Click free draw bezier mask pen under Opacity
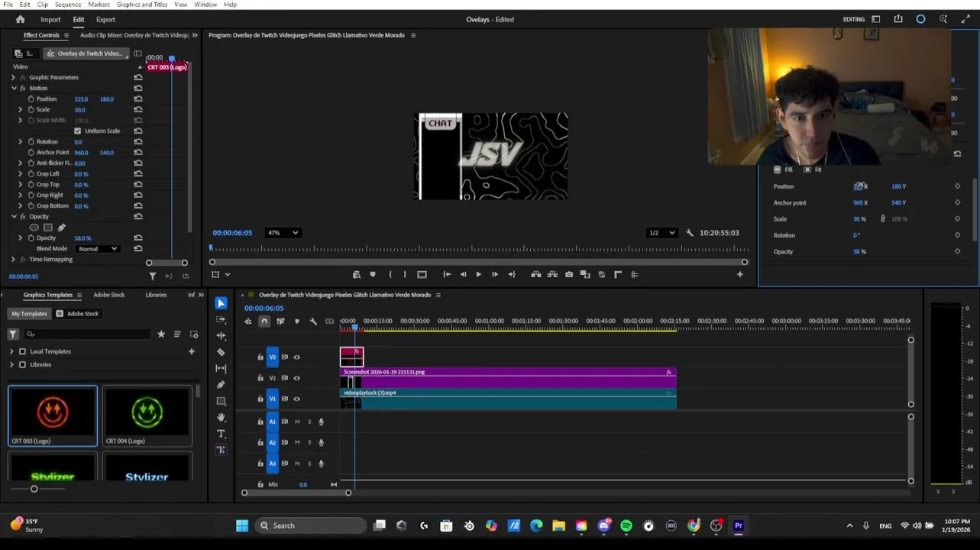980x550 pixels. pos(62,228)
